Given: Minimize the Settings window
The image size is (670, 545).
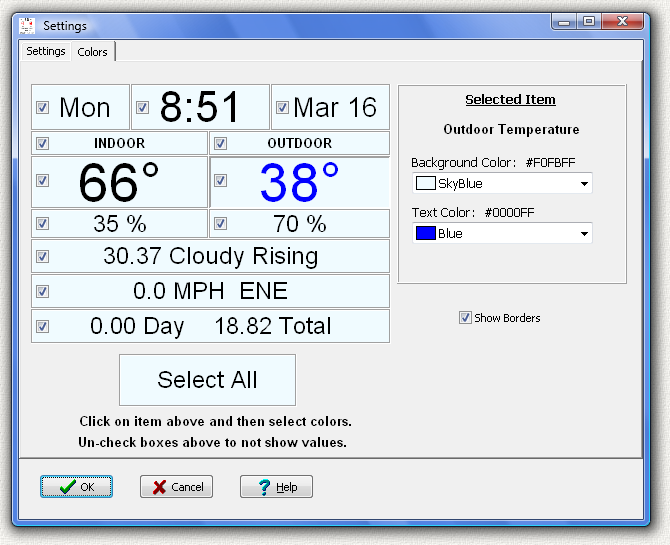Looking at the screenshot, I should [564, 21].
